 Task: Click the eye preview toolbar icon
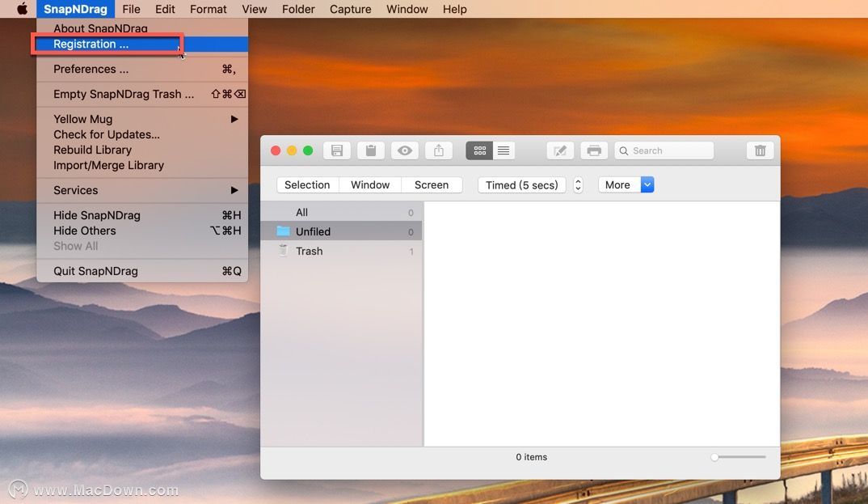pyautogui.click(x=405, y=150)
